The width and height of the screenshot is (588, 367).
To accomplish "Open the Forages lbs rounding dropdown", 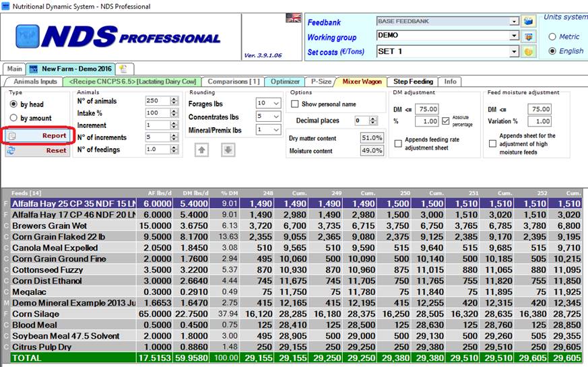I will point(276,103).
